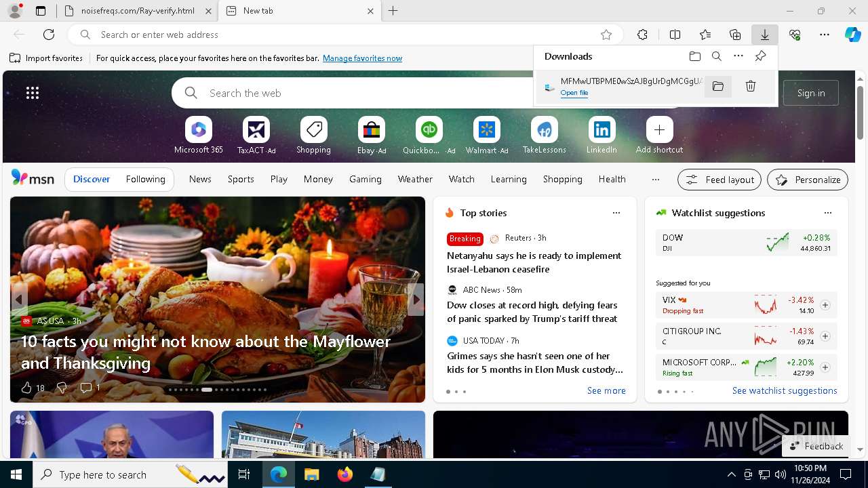Select the Following feed tab
This screenshot has height=488, width=868.
click(145, 179)
